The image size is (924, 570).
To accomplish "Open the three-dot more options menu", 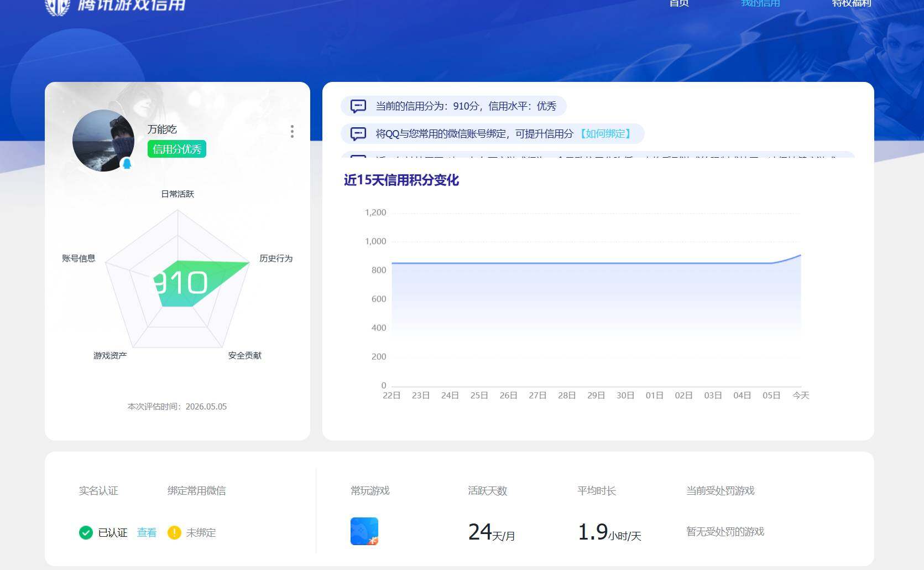I will point(292,131).
